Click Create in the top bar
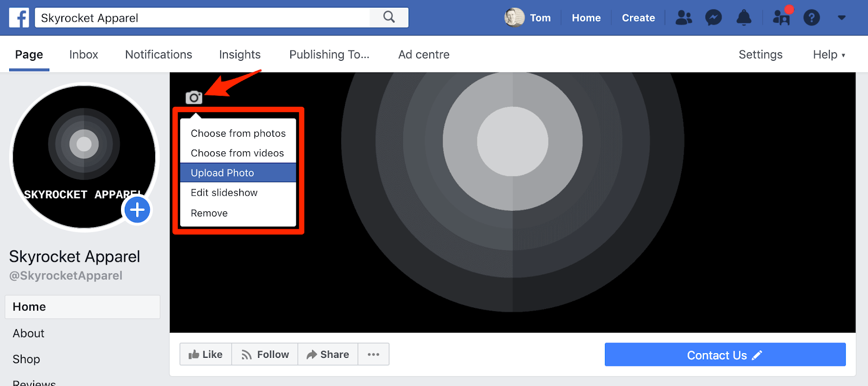Image resolution: width=868 pixels, height=386 pixels. point(639,18)
